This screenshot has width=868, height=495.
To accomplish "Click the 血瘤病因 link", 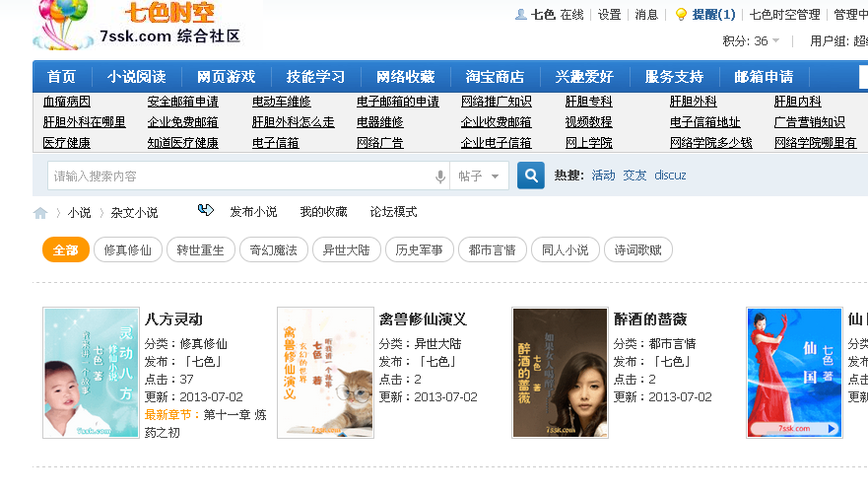I will click(x=66, y=102).
